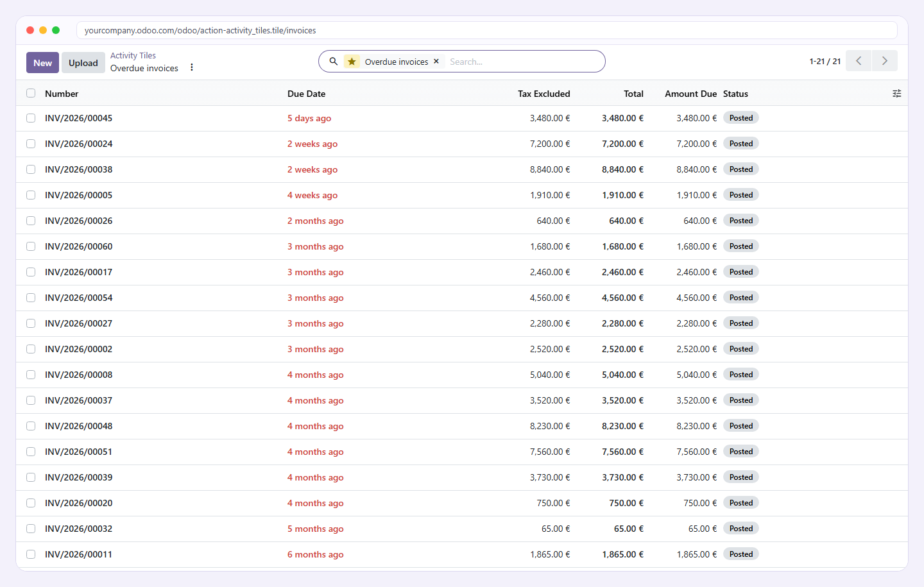Click the 1-21 / 21 pager counter
Screen dimensions: 924x587
pyautogui.click(x=825, y=62)
